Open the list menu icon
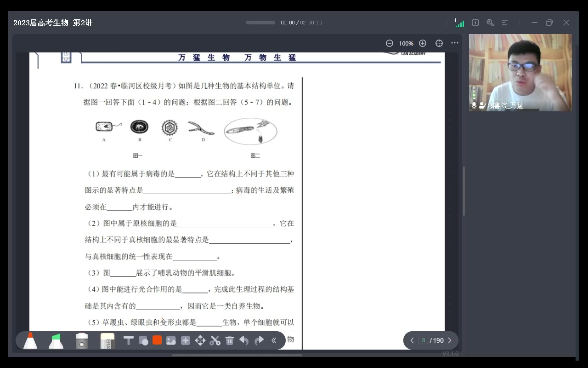588x368 pixels. tap(505, 23)
